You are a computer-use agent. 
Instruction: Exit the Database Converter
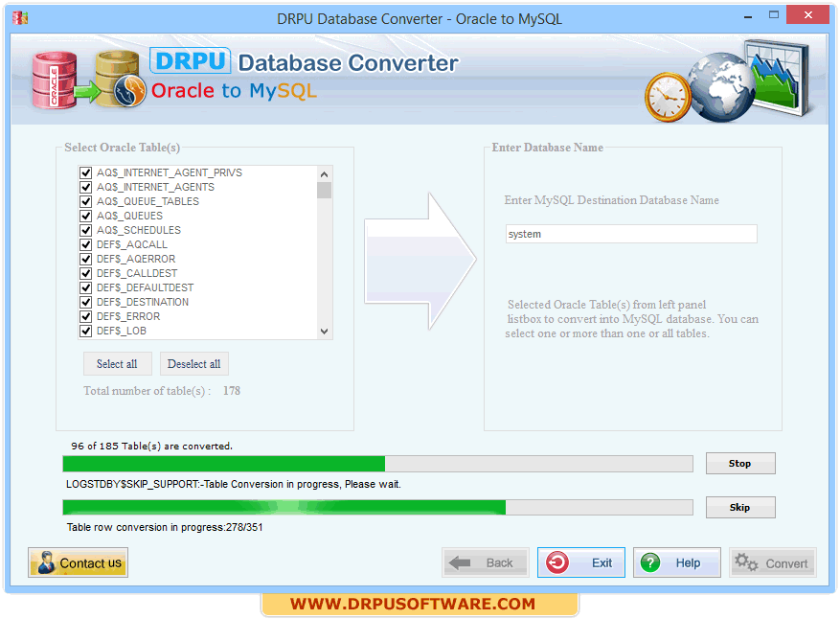tap(581, 562)
